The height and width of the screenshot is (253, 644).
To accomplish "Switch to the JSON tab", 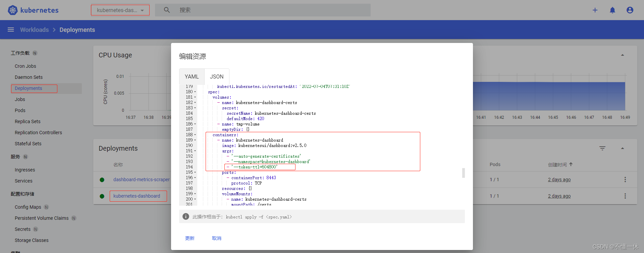I will [x=217, y=77].
